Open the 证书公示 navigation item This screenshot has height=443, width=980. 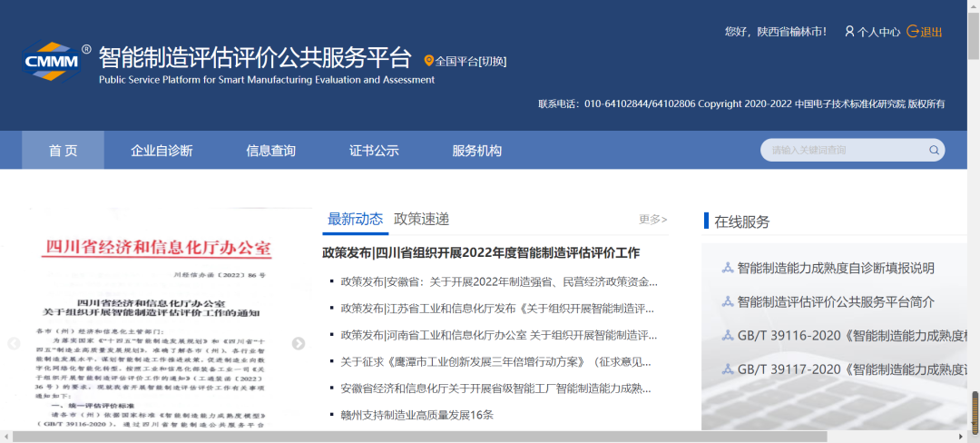(x=374, y=151)
